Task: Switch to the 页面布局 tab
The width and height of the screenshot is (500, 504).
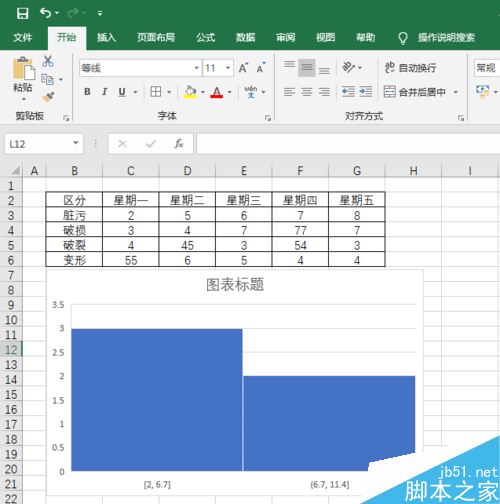Action: click(156, 37)
